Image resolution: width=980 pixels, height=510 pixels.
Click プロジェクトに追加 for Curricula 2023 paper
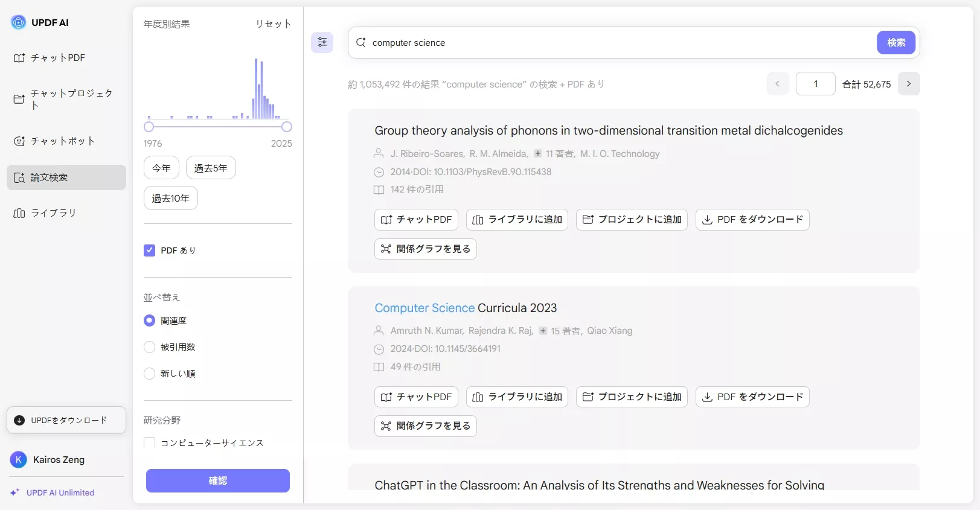click(x=632, y=397)
